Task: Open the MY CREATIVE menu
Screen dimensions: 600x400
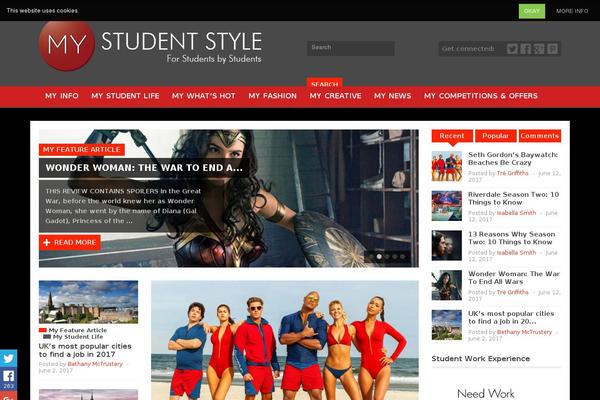Action: tap(335, 96)
